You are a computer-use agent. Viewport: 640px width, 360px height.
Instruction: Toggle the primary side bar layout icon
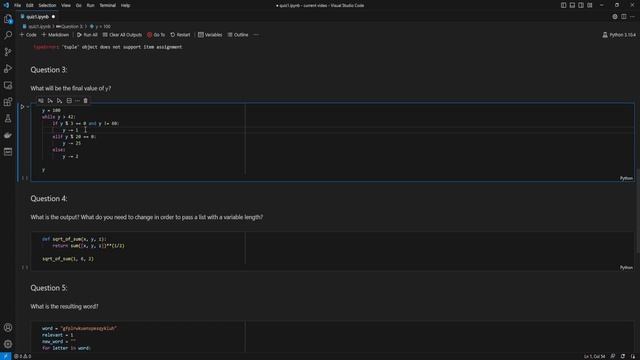563,5
